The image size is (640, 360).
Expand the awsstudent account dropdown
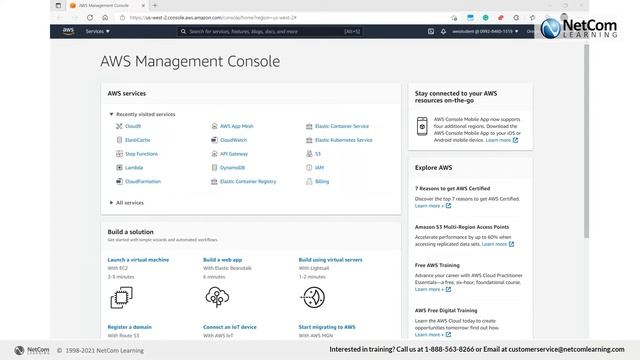coord(485,31)
